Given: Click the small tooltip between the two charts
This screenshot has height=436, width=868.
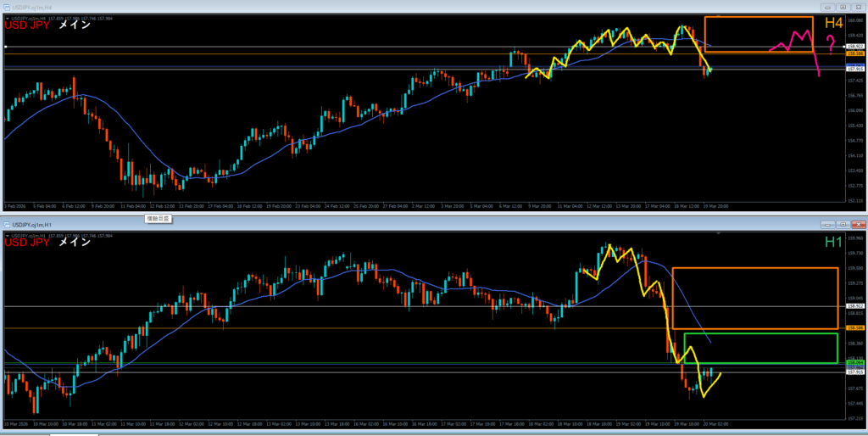Looking at the screenshot, I should click(159, 218).
